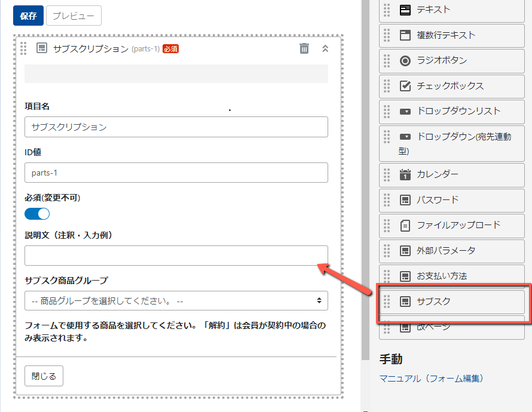
Task: Open the サブスク商品グループ selection dropdown
Action: 176,300
